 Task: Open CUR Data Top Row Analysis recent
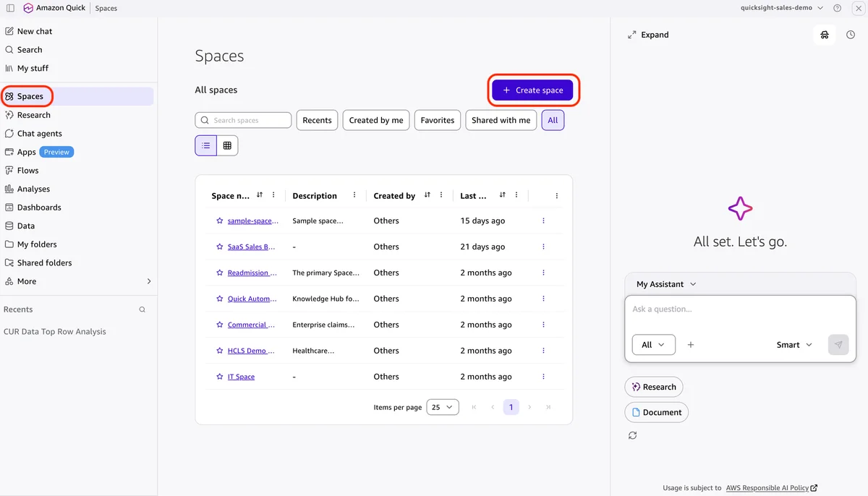(55, 332)
